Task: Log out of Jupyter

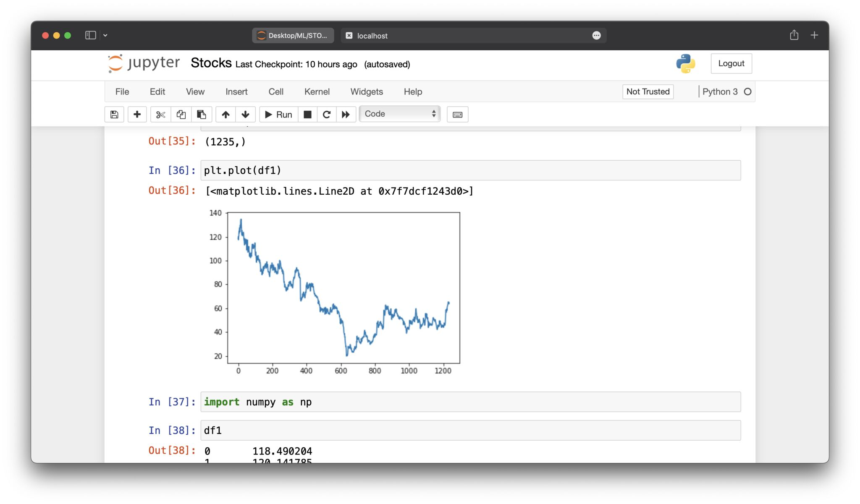Action: [732, 63]
